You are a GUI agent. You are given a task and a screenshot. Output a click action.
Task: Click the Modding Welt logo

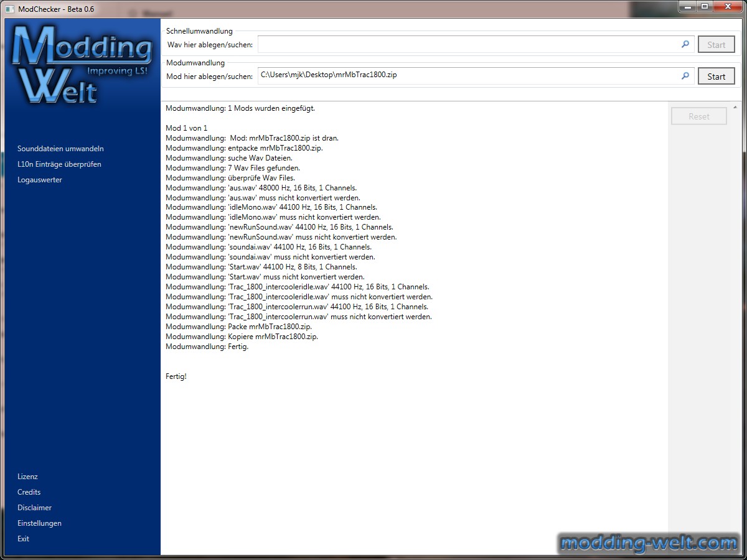[82, 65]
